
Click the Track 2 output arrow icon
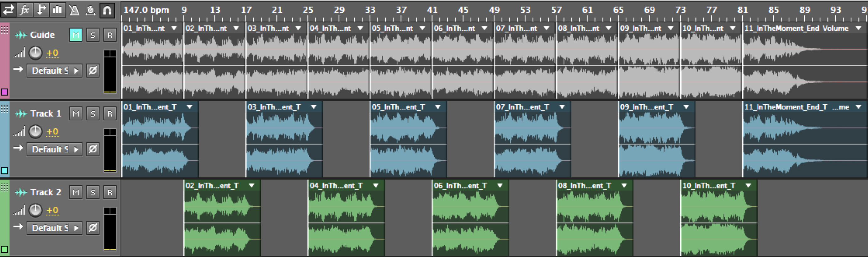tap(18, 227)
